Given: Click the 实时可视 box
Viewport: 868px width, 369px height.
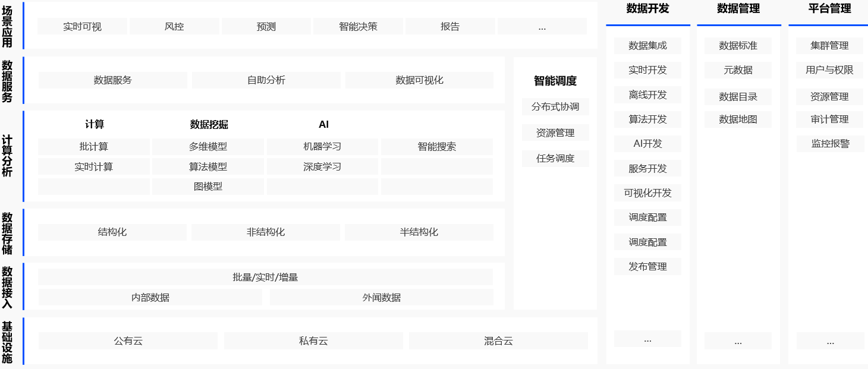Looking at the screenshot, I should (82, 26).
